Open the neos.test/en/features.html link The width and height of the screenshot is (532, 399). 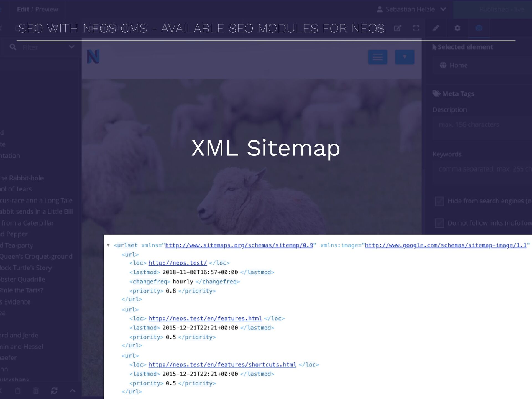click(x=205, y=318)
